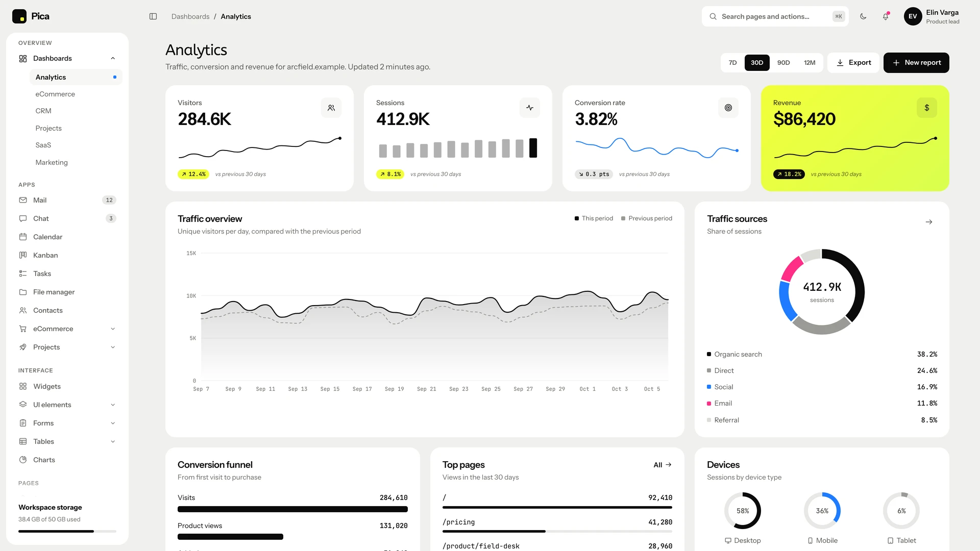Open All top pages link
Screen dimensions: 980x551
(x=663, y=465)
